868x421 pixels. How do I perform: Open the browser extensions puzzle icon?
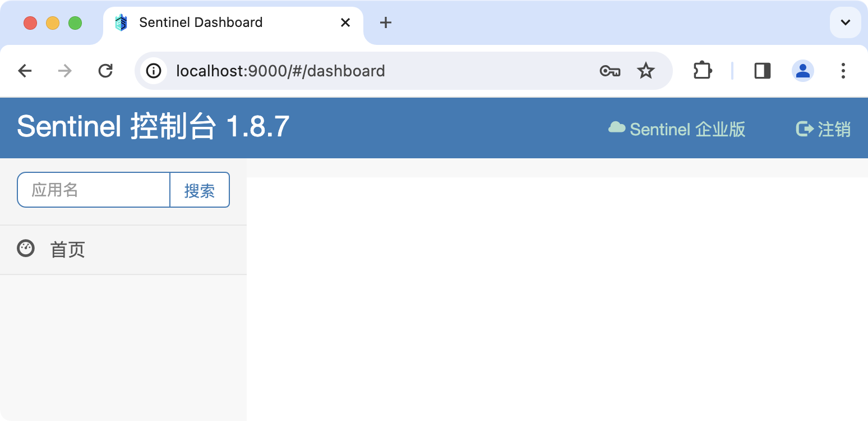(702, 71)
